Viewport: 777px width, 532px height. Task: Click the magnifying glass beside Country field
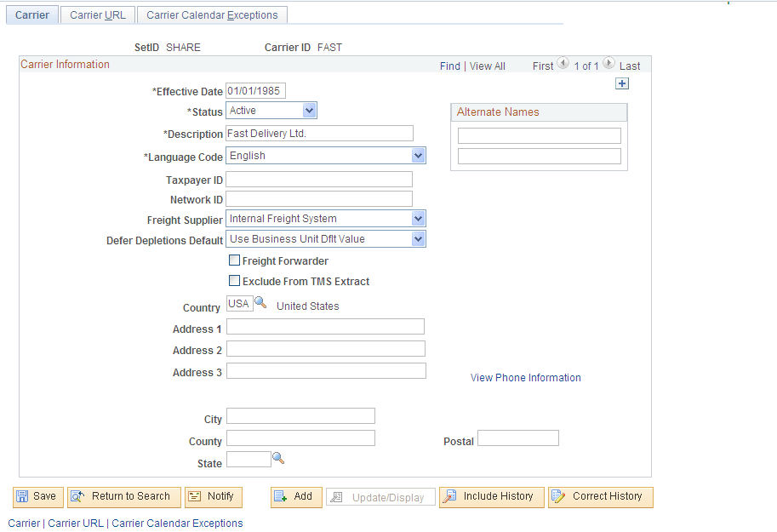(261, 302)
